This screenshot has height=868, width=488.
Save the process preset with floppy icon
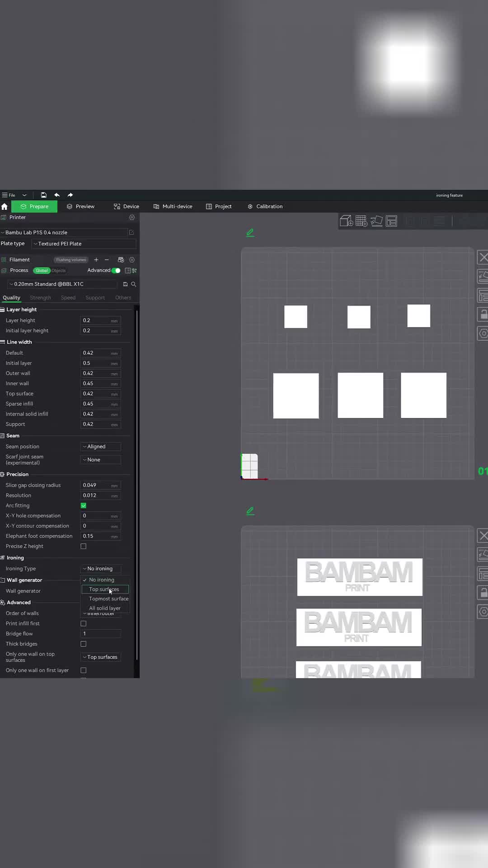(125, 284)
